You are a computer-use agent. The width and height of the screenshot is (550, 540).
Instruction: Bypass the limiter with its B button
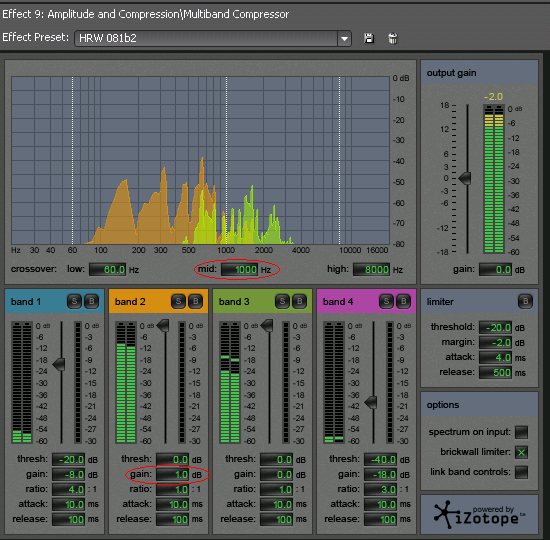[525, 301]
